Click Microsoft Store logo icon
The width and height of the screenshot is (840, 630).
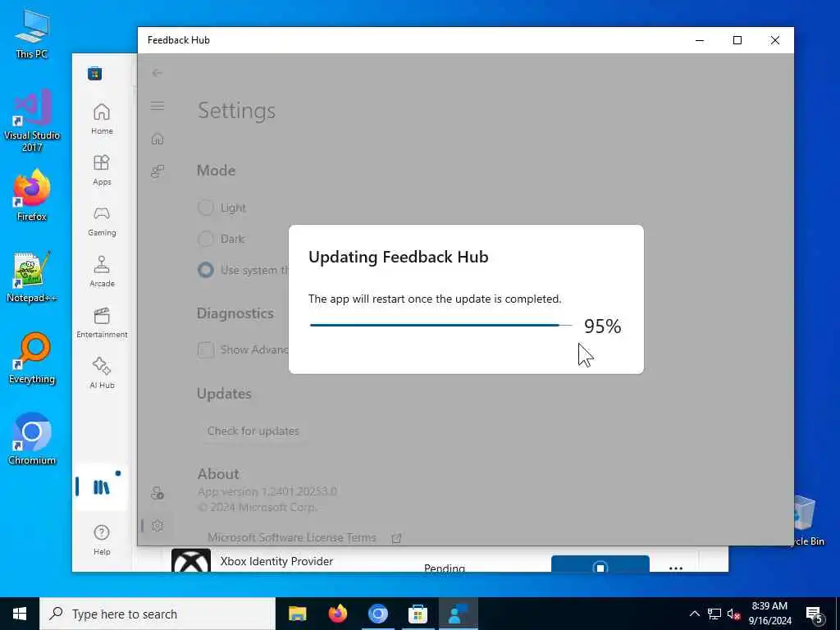coord(95,73)
